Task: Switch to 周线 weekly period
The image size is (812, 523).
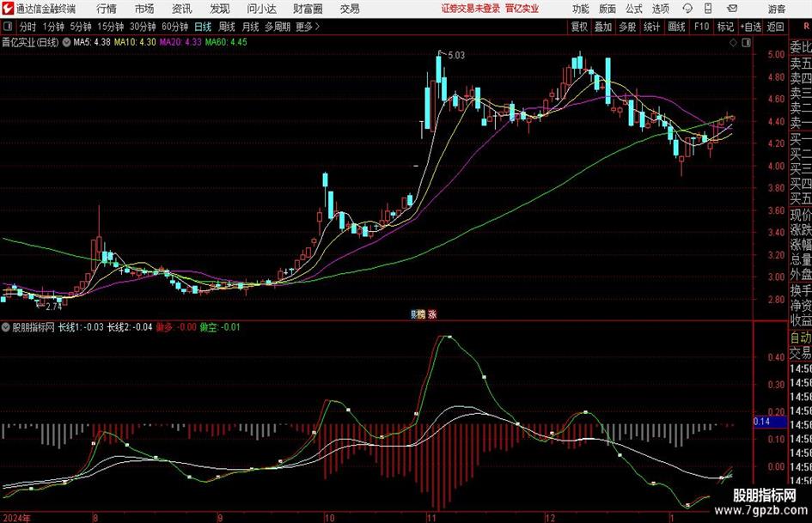Action: tap(226, 27)
